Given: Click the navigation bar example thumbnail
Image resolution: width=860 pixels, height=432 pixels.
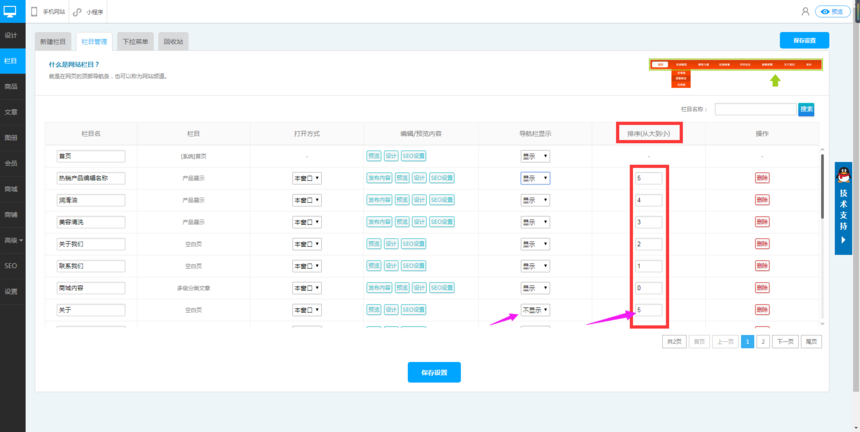Looking at the screenshot, I should click(735, 73).
